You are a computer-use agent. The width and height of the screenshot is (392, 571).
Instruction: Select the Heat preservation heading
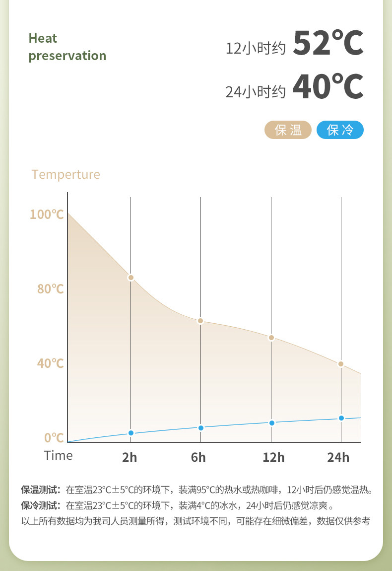click(x=67, y=47)
